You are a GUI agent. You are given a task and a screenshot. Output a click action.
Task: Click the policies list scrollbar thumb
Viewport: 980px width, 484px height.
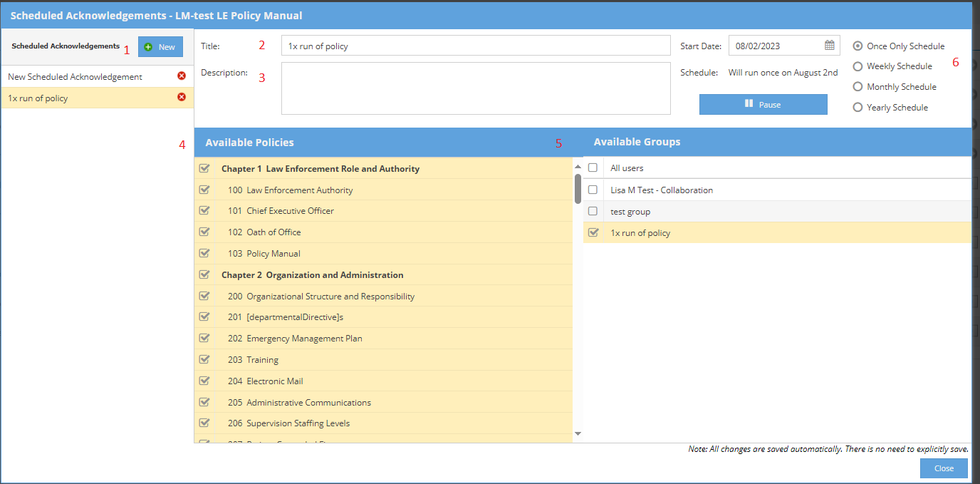point(578,188)
